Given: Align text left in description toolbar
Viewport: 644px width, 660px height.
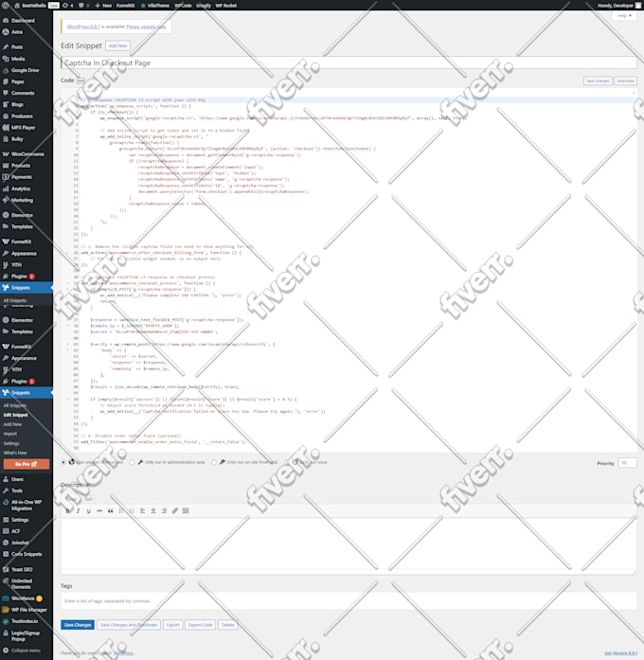Looking at the screenshot, I should pyautogui.click(x=143, y=510).
